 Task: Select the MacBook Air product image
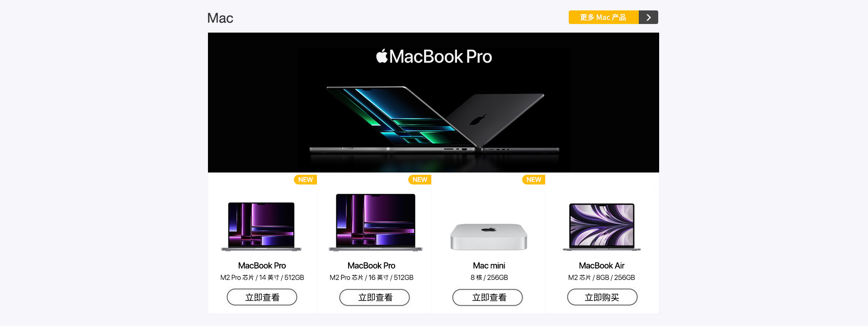point(602,227)
